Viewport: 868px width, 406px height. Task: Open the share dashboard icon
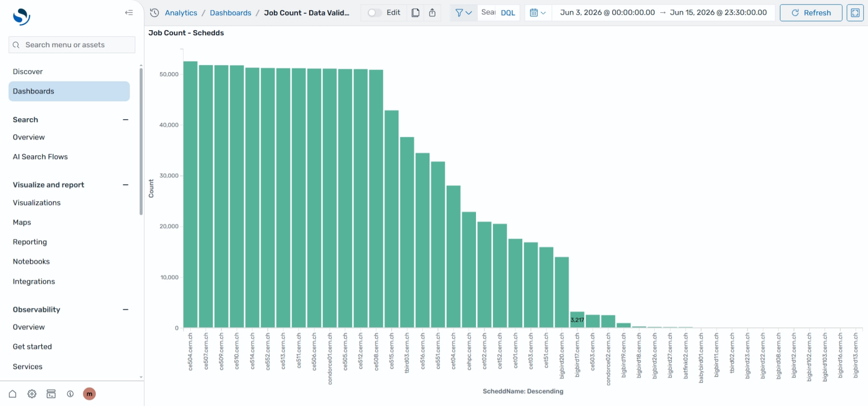coord(432,13)
